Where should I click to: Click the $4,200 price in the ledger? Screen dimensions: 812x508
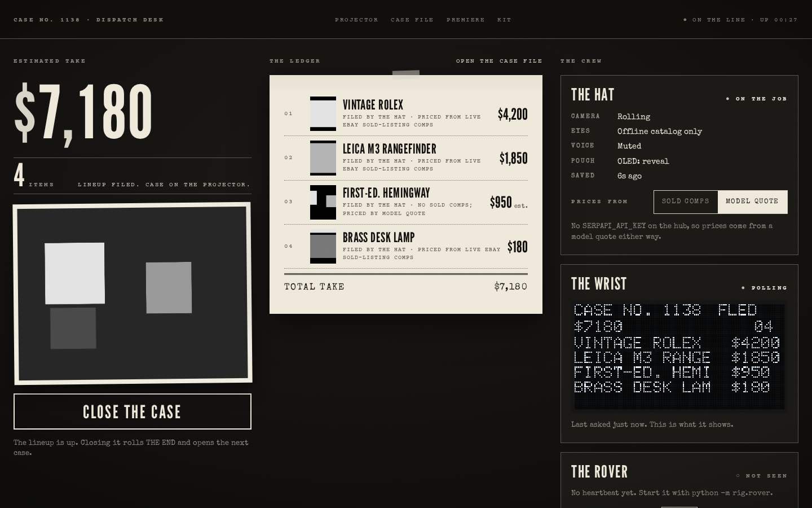[513, 115]
